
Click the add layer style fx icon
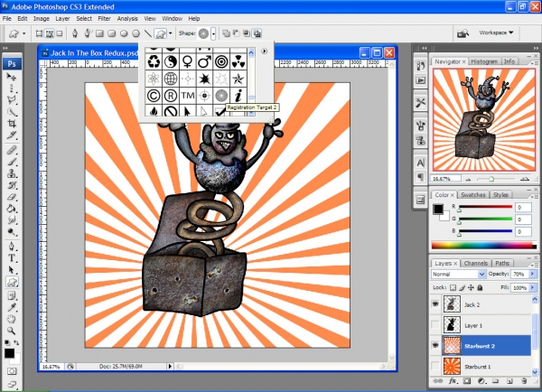(x=453, y=381)
